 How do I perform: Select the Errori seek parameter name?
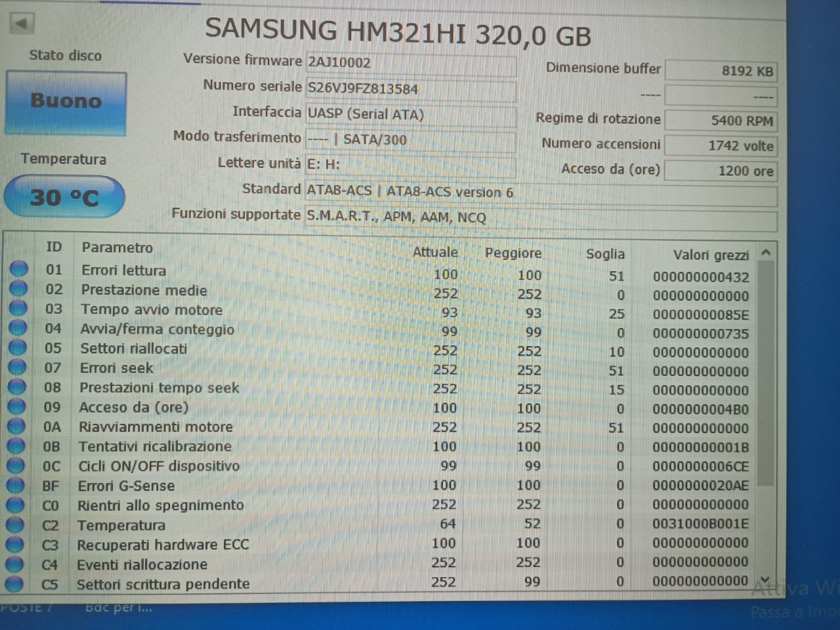click(x=117, y=368)
